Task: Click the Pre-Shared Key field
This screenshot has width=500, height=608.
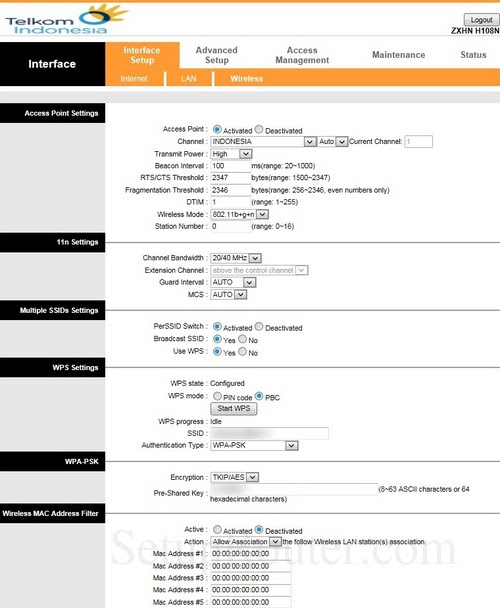Action: tap(294, 489)
